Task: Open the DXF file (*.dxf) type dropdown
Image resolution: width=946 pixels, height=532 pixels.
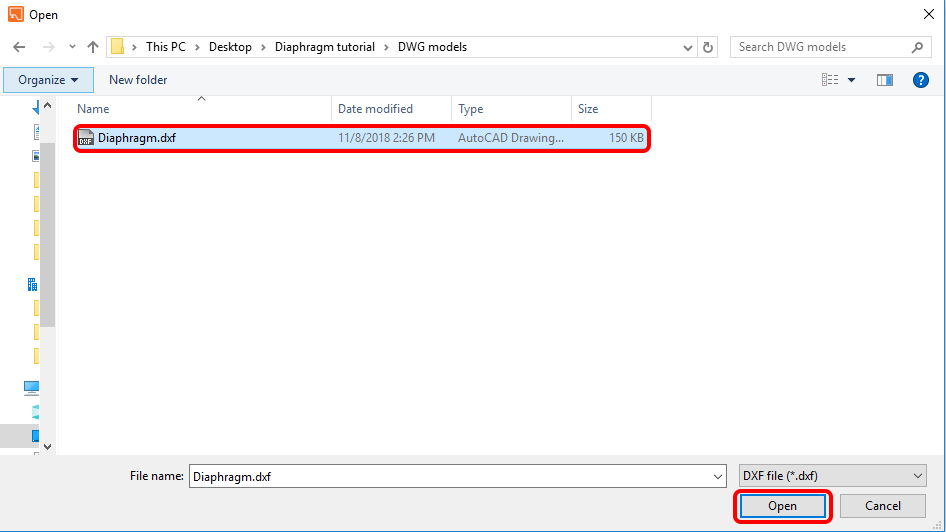Action: click(833, 476)
